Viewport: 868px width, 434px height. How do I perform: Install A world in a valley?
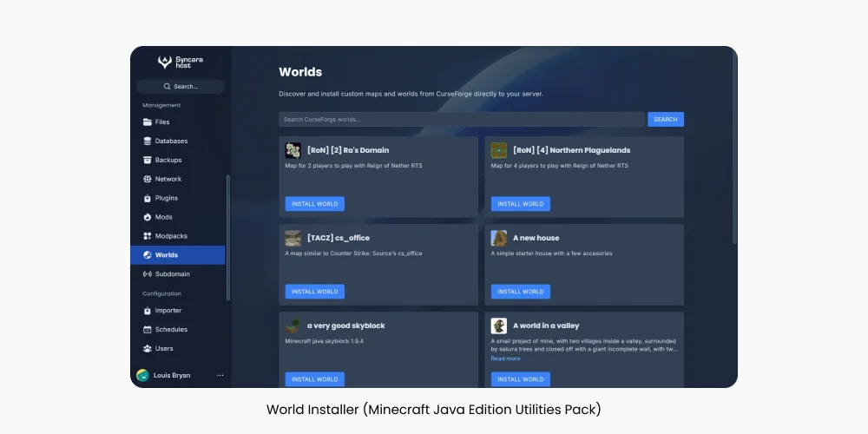pyautogui.click(x=520, y=379)
